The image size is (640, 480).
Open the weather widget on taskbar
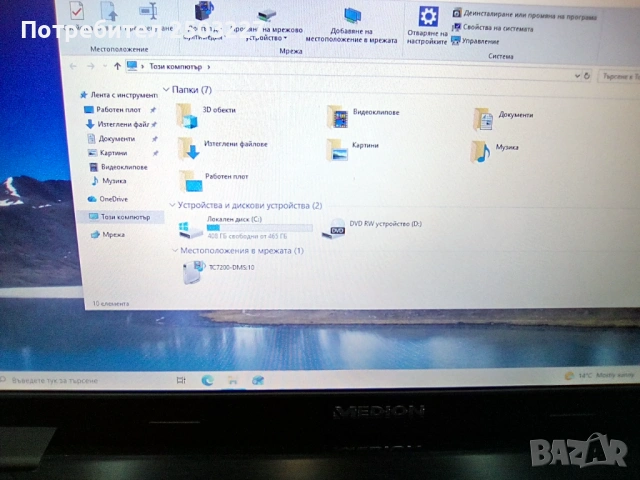click(599, 376)
